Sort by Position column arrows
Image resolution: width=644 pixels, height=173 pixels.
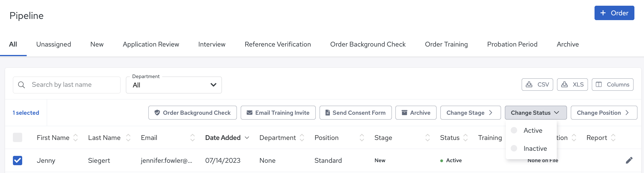(x=362, y=138)
